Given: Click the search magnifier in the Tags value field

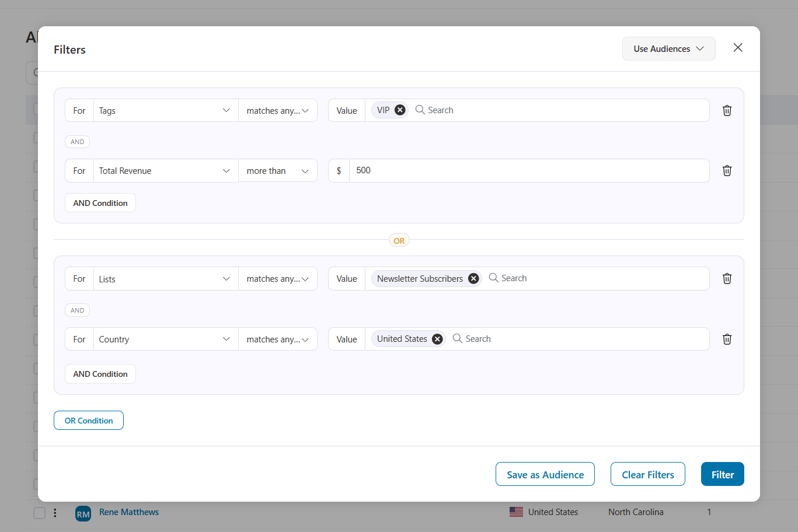Looking at the screenshot, I should pos(420,110).
